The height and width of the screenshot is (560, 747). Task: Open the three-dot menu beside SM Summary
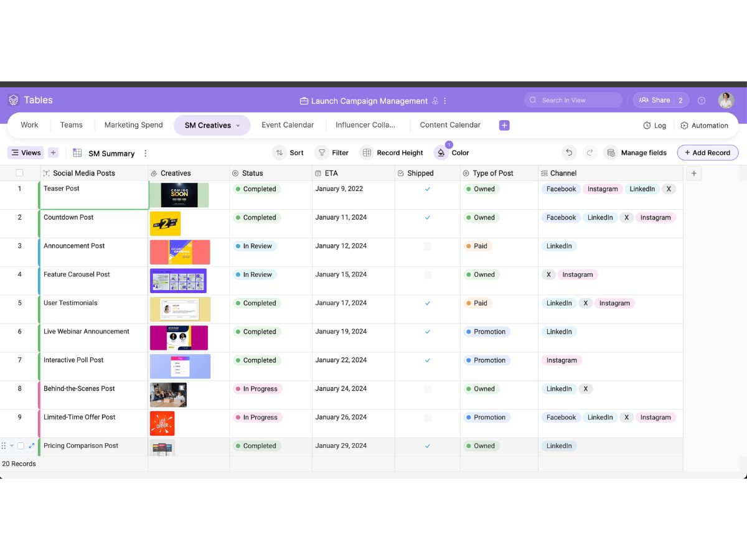click(146, 153)
